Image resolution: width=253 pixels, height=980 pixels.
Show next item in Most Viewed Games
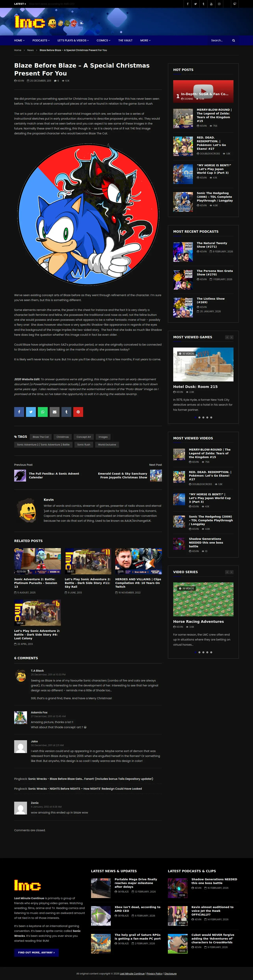pyautogui.click(x=231, y=337)
